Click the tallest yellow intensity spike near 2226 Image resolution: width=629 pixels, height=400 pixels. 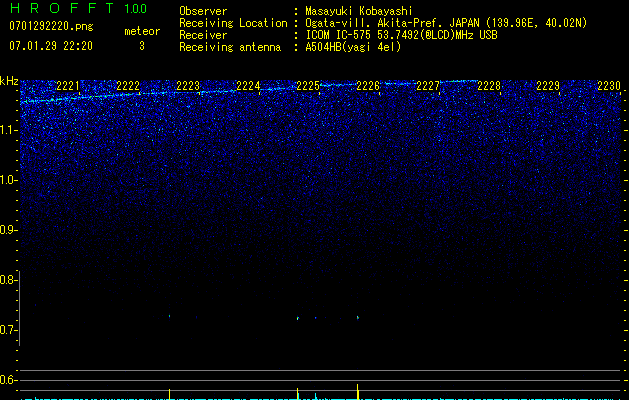(357, 392)
